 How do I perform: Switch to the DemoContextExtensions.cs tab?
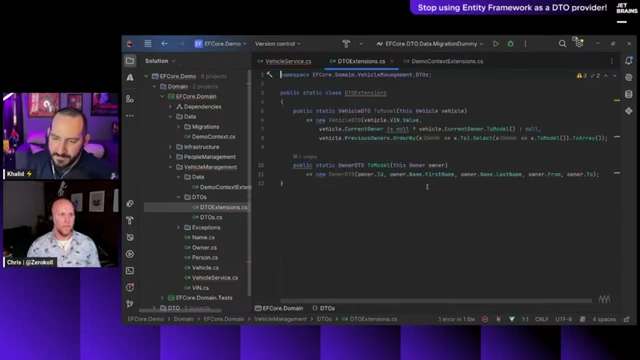pos(443,61)
